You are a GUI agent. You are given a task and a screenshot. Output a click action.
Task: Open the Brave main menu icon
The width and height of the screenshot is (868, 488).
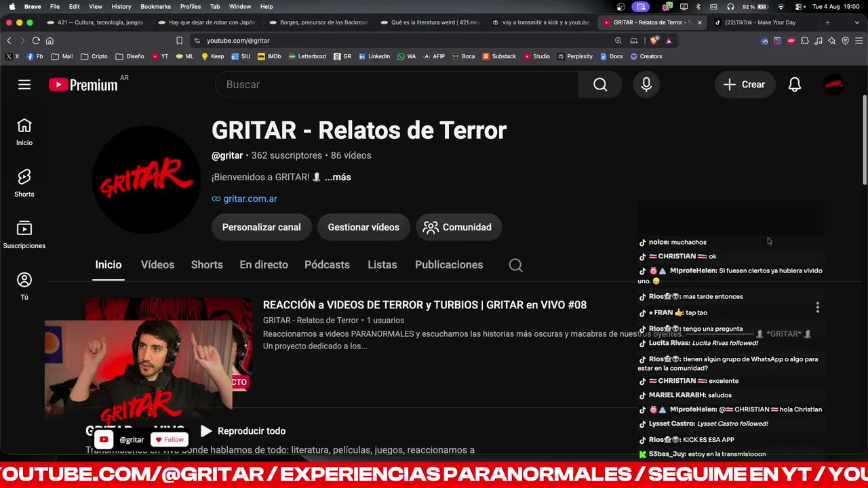click(859, 41)
